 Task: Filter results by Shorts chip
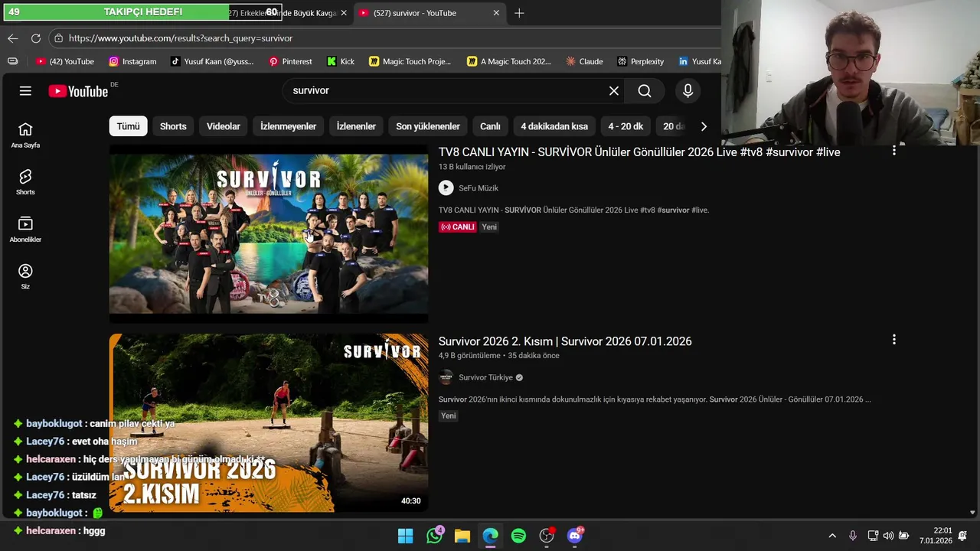[173, 126]
